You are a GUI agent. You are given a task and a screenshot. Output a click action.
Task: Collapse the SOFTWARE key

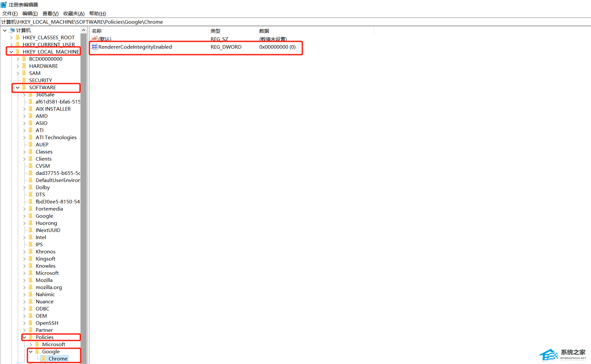point(18,87)
